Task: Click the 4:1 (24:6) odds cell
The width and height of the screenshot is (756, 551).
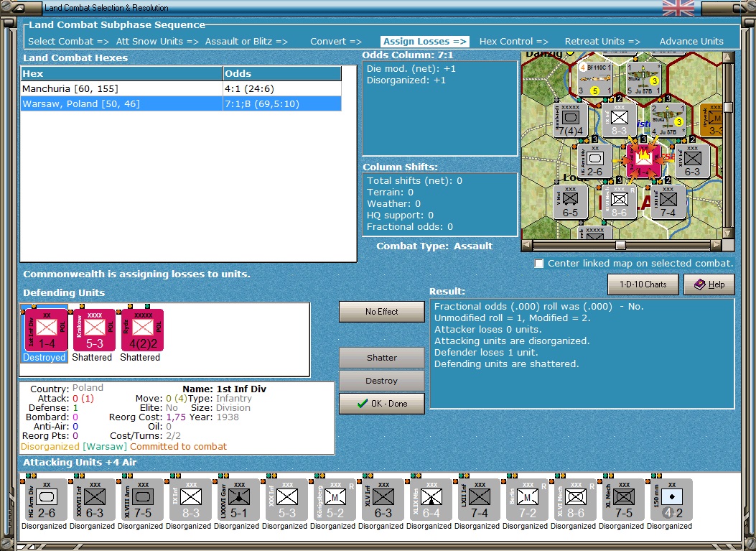Action: 282,89
